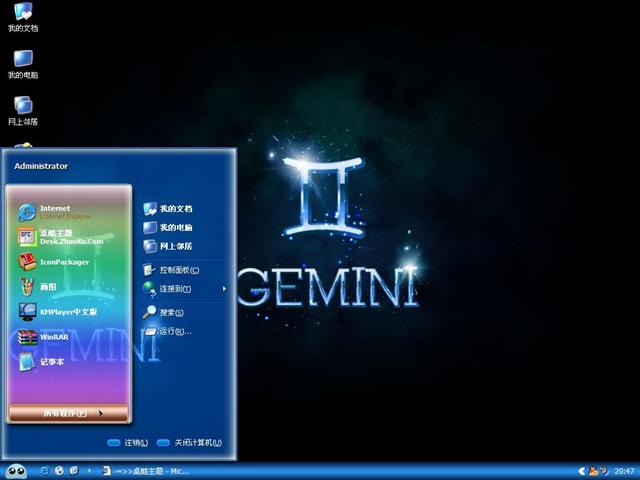Switch to 桌酷主题 taskbar window
This screenshot has height=480, width=640.
pos(145,471)
